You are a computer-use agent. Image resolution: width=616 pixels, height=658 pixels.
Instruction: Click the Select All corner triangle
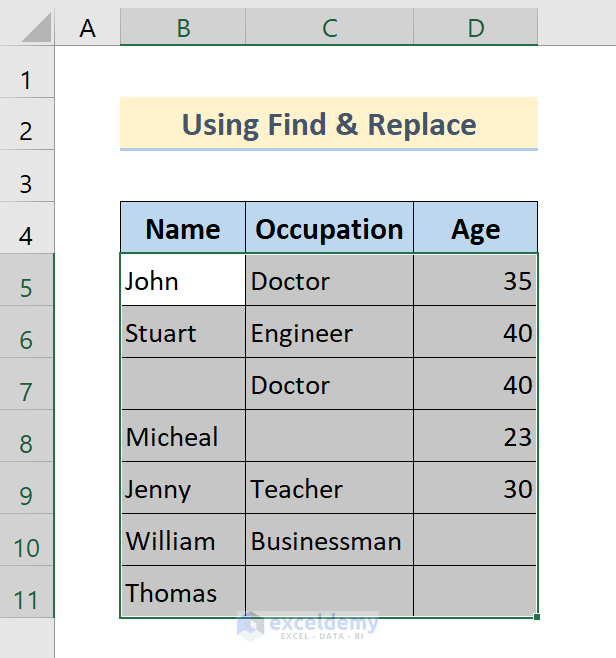pos(36,27)
